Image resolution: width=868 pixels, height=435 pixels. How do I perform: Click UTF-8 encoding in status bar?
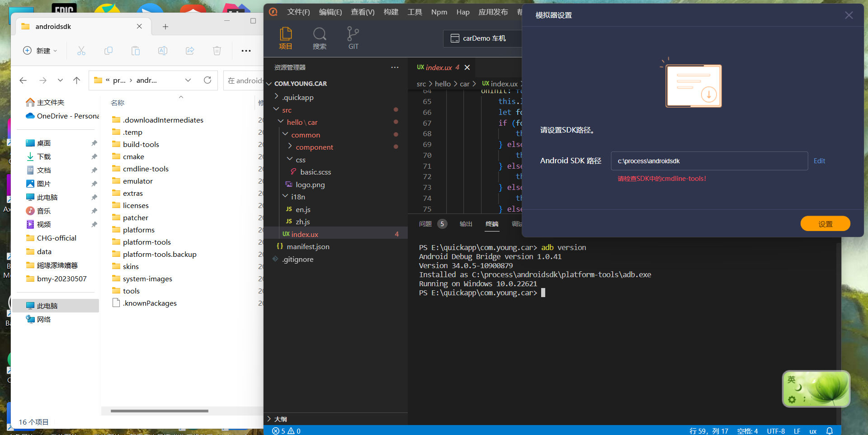pyautogui.click(x=776, y=431)
